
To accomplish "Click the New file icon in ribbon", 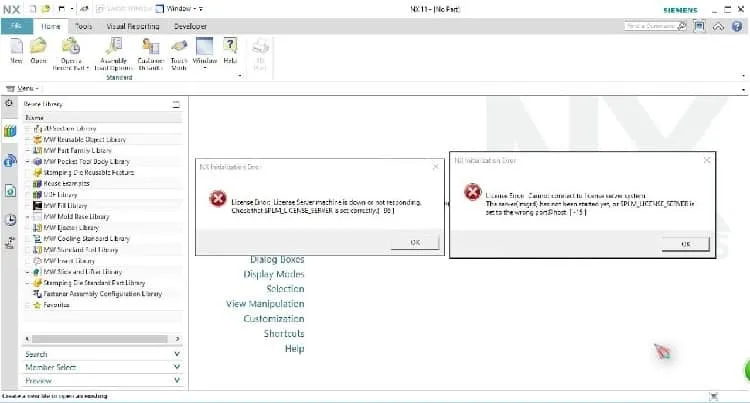I will tap(16, 51).
